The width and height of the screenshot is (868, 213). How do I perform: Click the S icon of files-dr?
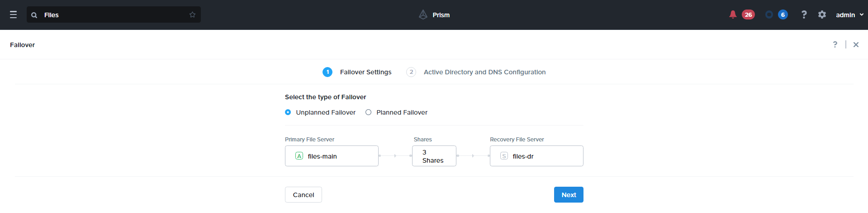(x=504, y=156)
